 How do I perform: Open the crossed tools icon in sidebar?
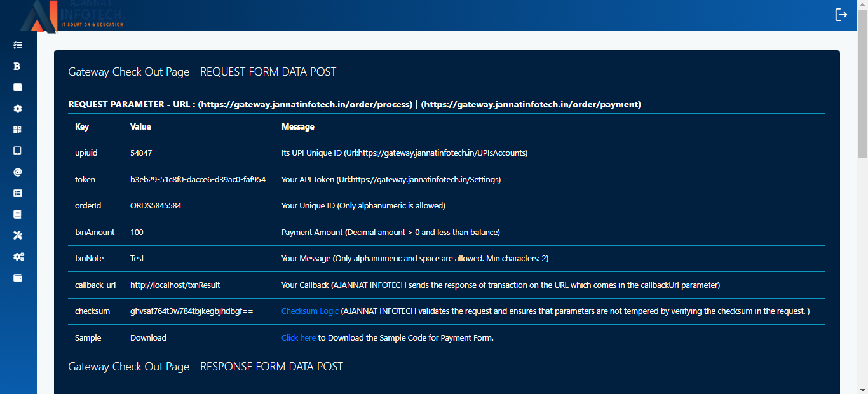(18, 236)
